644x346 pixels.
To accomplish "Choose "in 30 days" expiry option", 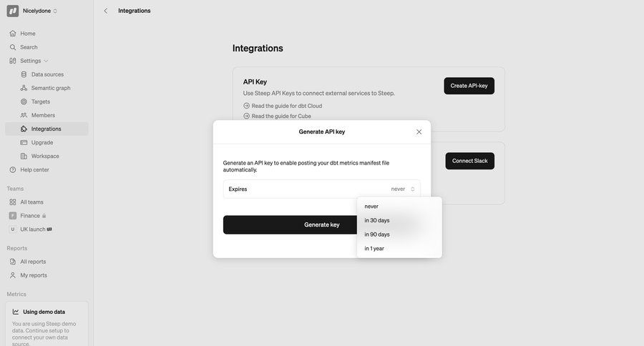I will (x=377, y=220).
